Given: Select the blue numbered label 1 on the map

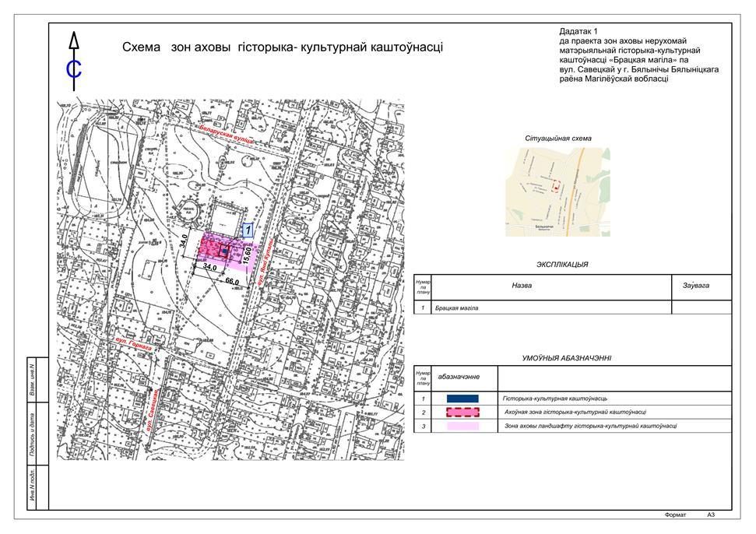Looking at the screenshot, I should (x=248, y=230).
